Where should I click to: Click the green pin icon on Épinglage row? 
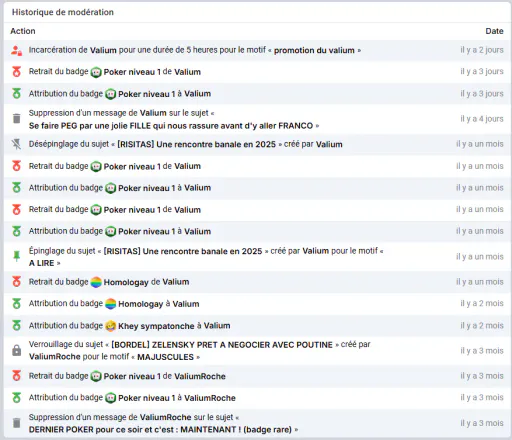[16, 256]
